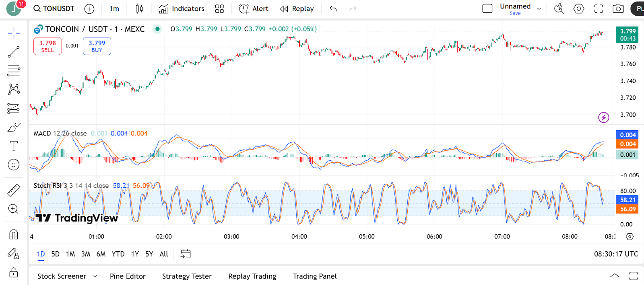Screen dimensions: 644x285
Task: Open the quick search icon
Action: tap(559, 8)
